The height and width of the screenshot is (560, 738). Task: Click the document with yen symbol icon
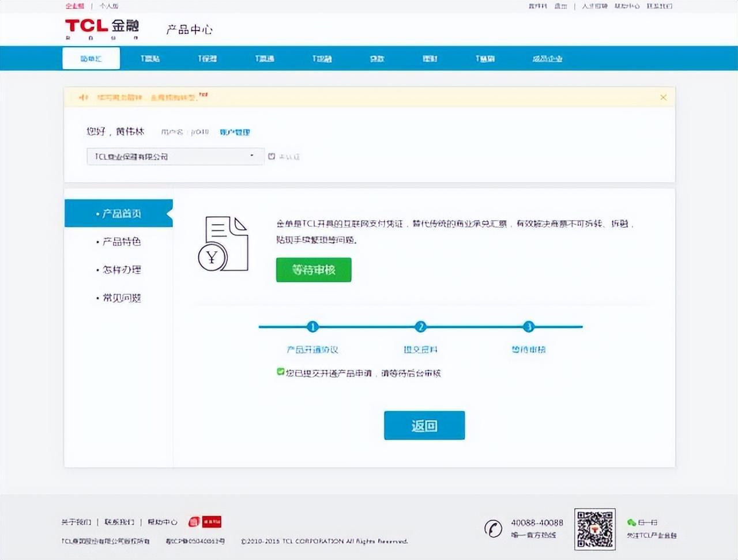pos(223,244)
